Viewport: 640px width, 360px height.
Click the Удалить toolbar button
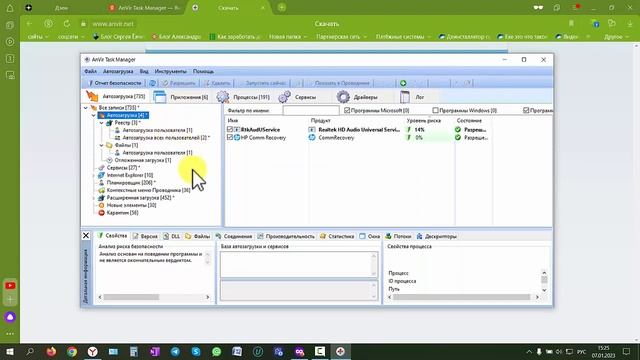pos(217,83)
